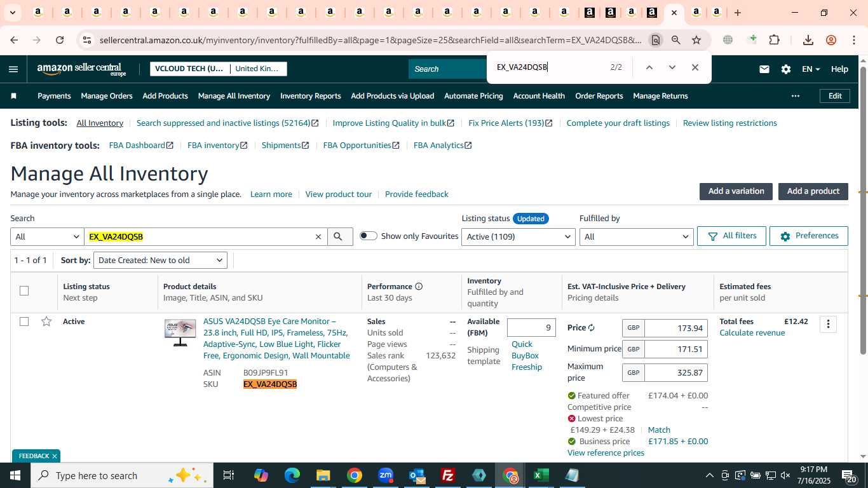Screen dimensions: 868x488
Task: Tick the ASUS VA24DQSB row checkbox
Action: tap(24, 322)
